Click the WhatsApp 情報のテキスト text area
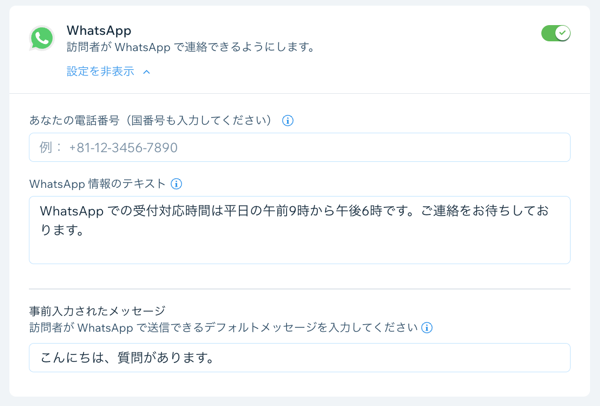The image size is (600, 406). [300, 230]
